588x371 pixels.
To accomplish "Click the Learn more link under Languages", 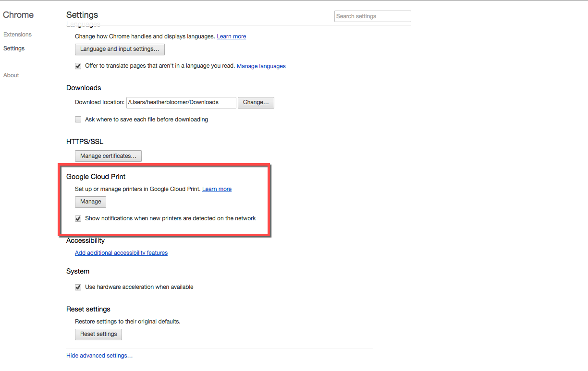I will point(232,36).
